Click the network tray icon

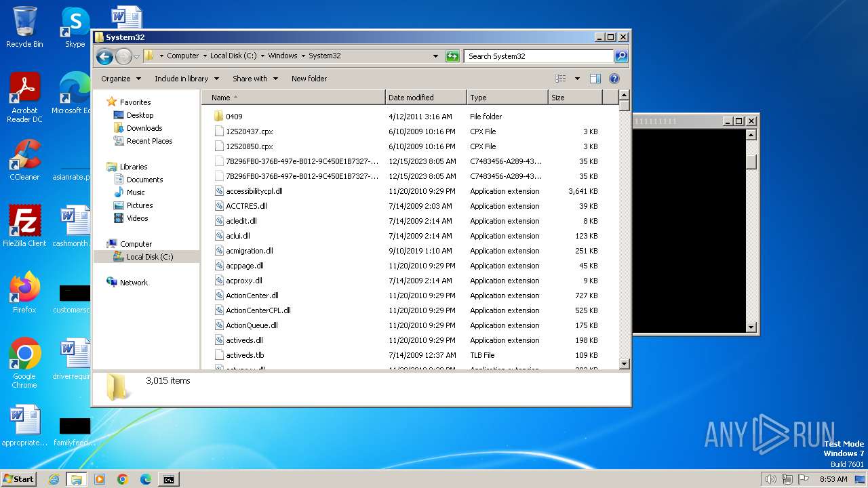point(787,479)
